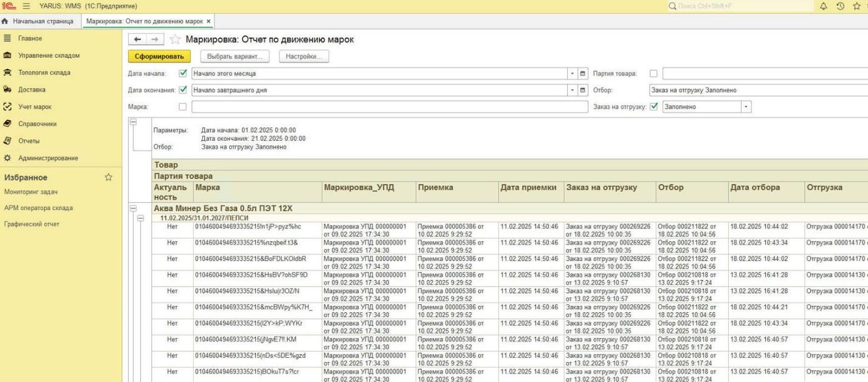Go back with the left arrow
This screenshot has height=382, width=868.
click(x=137, y=39)
